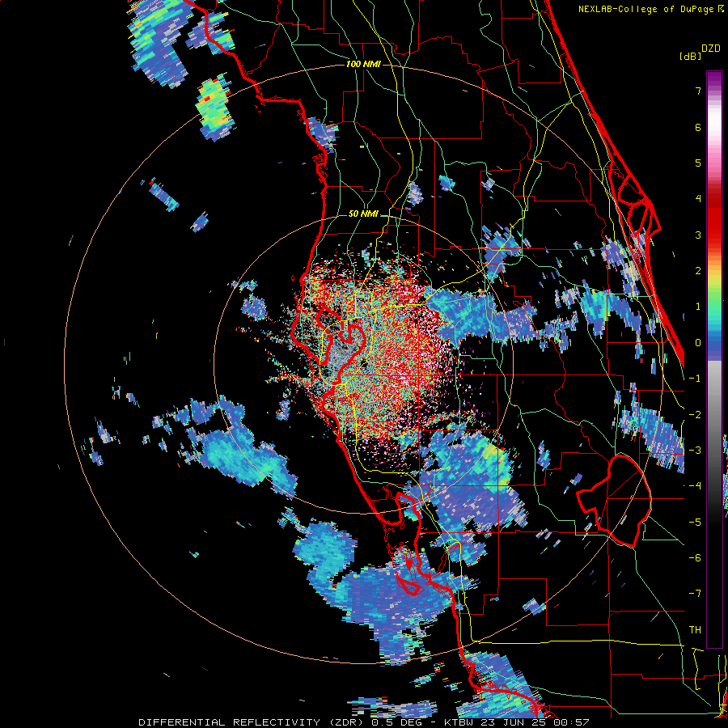Screen dimensions: 728x728
Task: Click the -7 dB tick label on scale
Action: 695,594
